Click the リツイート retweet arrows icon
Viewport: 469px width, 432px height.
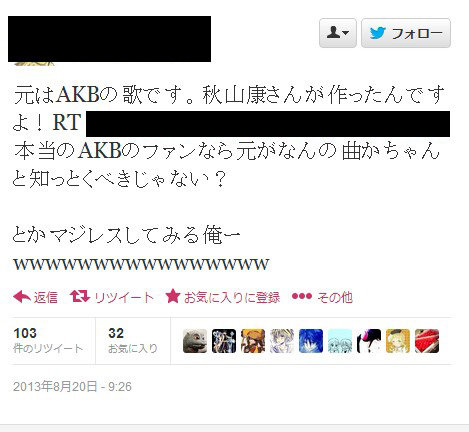[80, 296]
